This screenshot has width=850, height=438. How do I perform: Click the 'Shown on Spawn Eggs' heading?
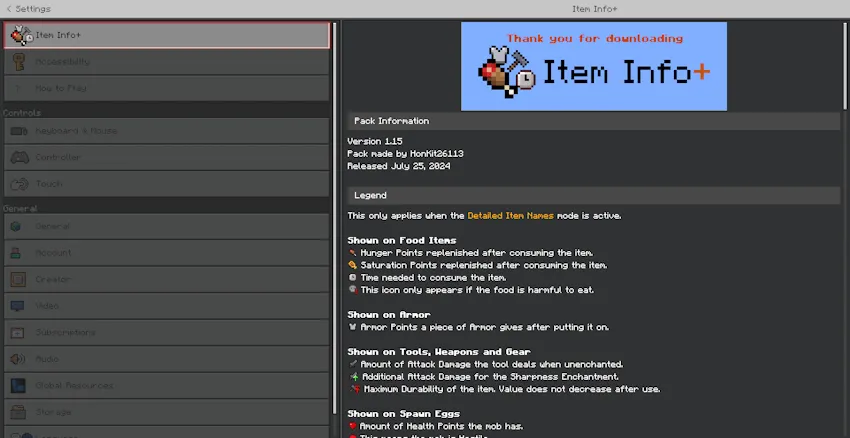tap(403, 414)
